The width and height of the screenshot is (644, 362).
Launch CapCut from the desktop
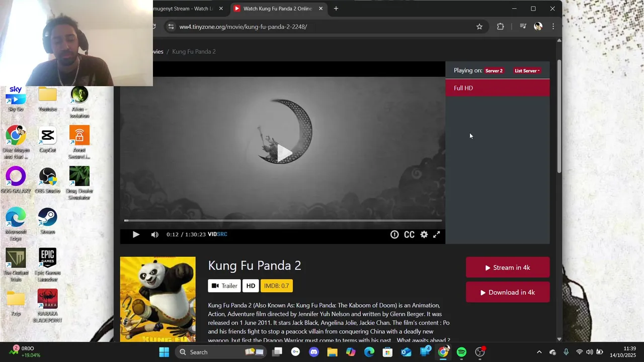pos(47,140)
